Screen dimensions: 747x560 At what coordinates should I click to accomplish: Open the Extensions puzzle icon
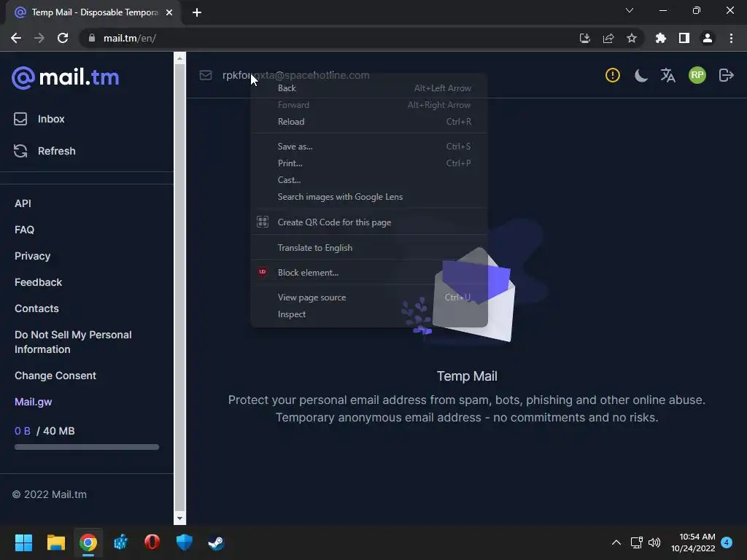661,38
